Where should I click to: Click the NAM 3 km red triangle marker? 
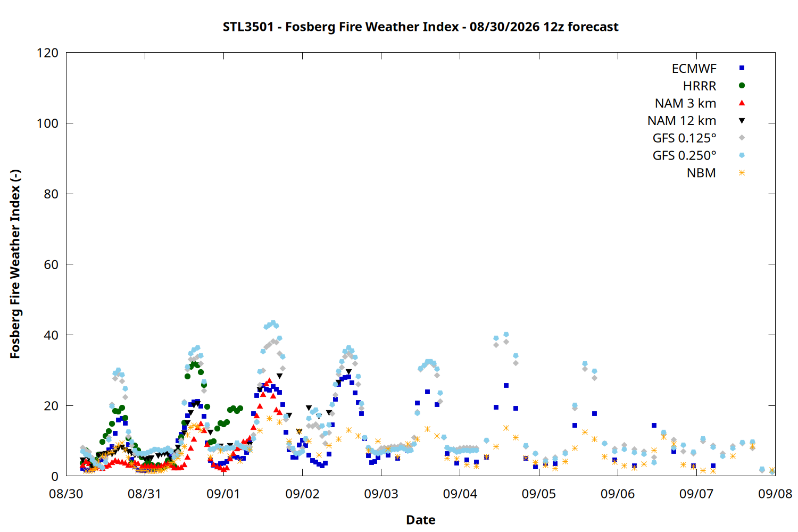point(742,103)
